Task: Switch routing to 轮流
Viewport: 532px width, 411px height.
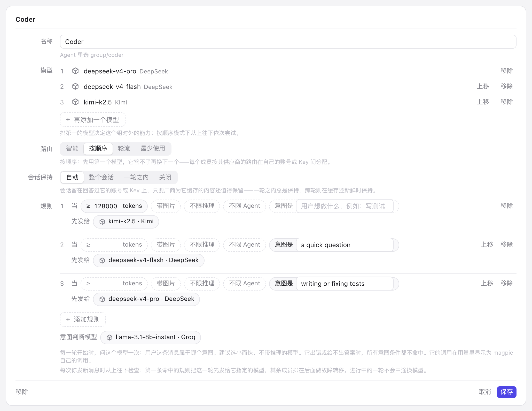Action: [124, 148]
